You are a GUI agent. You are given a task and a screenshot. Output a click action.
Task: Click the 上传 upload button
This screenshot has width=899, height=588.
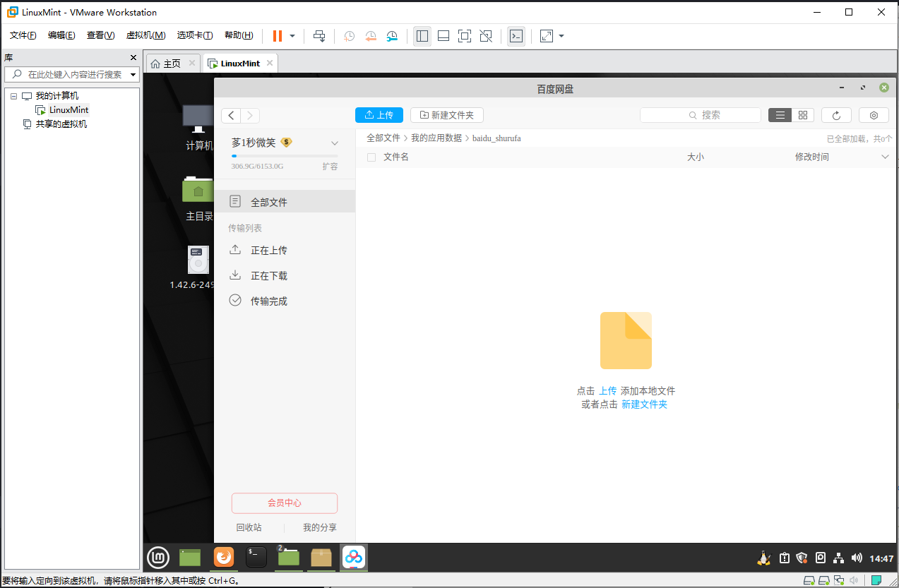[379, 115]
